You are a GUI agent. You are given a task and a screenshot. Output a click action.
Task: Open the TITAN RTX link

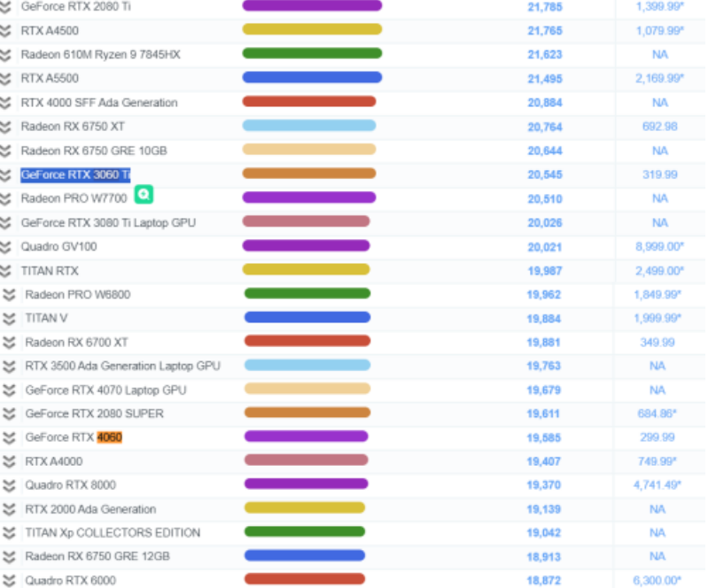coord(50,271)
